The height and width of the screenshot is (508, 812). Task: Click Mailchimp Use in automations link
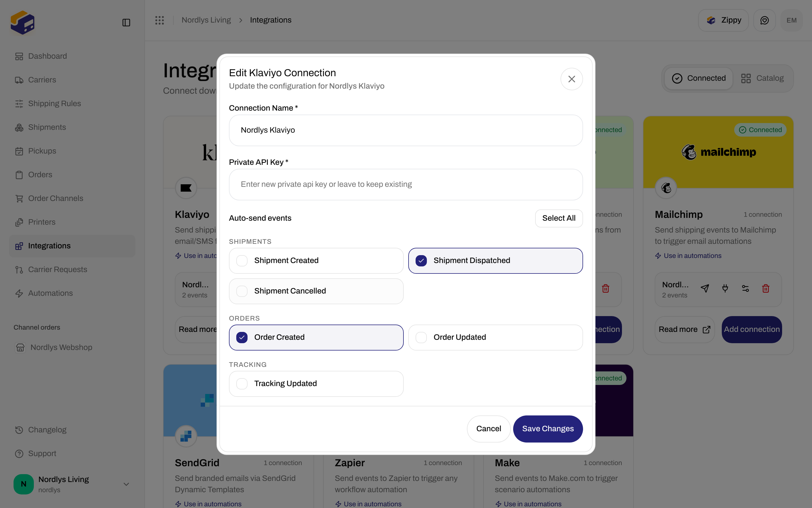688,256
